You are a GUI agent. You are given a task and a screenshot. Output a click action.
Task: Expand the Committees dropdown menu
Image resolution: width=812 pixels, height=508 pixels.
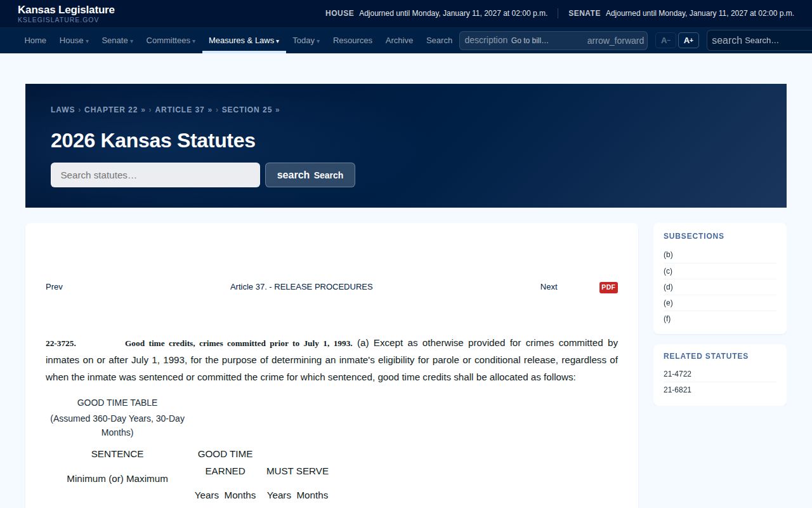(171, 40)
